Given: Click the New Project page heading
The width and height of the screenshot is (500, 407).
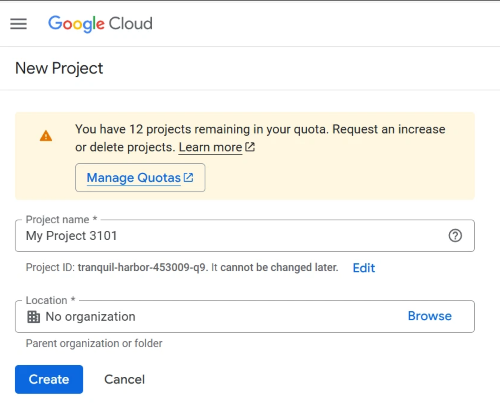Looking at the screenshot, I should (59, 68).
